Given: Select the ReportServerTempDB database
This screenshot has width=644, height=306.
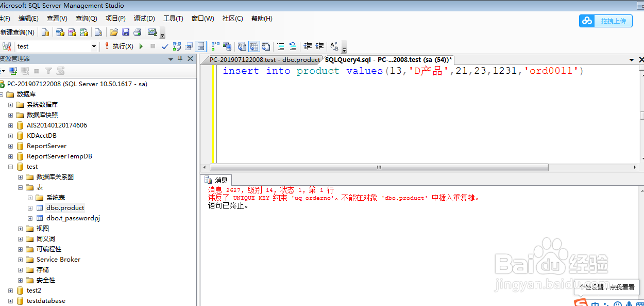Looking at the screenshot, I should pos(59,156).
